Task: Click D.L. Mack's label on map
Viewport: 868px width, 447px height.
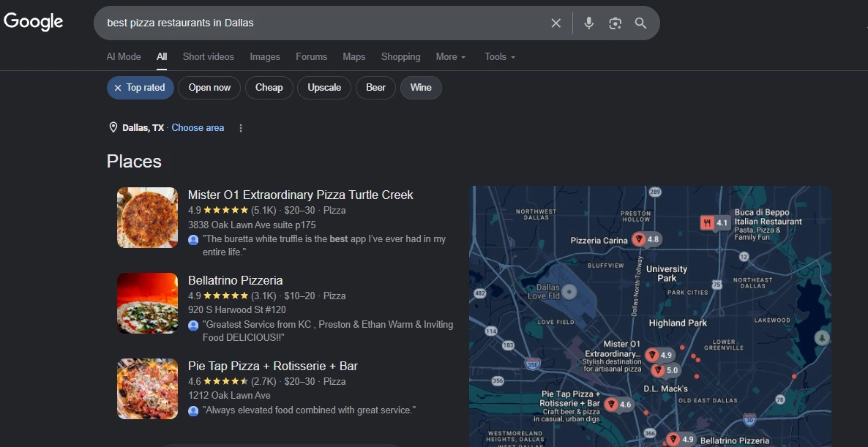Action: pos(665,389)
